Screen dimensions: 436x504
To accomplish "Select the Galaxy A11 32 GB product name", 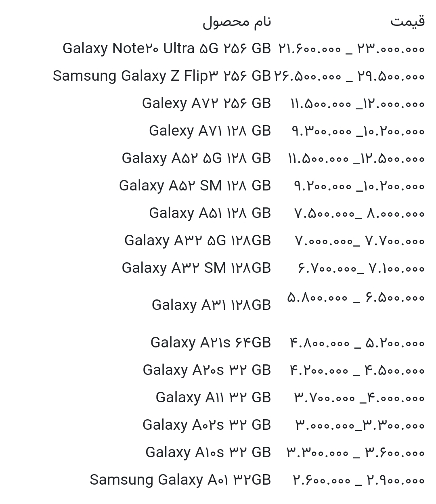I will point(213,397).
